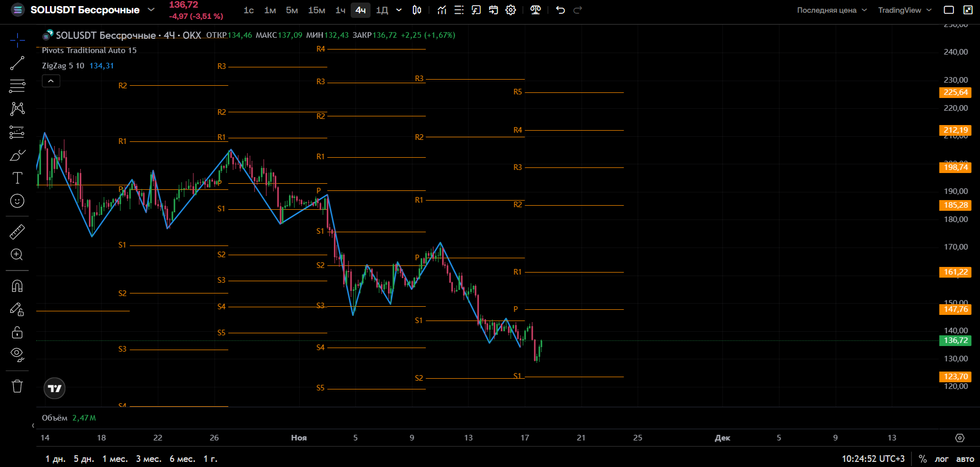The image size is (980, 467).
Task: Toggle hide all drawings eye icon
Action: pyautogui.click(x=17, y=355)
